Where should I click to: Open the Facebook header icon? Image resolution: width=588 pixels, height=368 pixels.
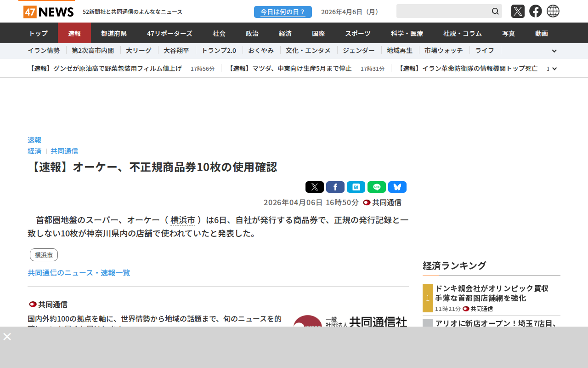(536, 11)
